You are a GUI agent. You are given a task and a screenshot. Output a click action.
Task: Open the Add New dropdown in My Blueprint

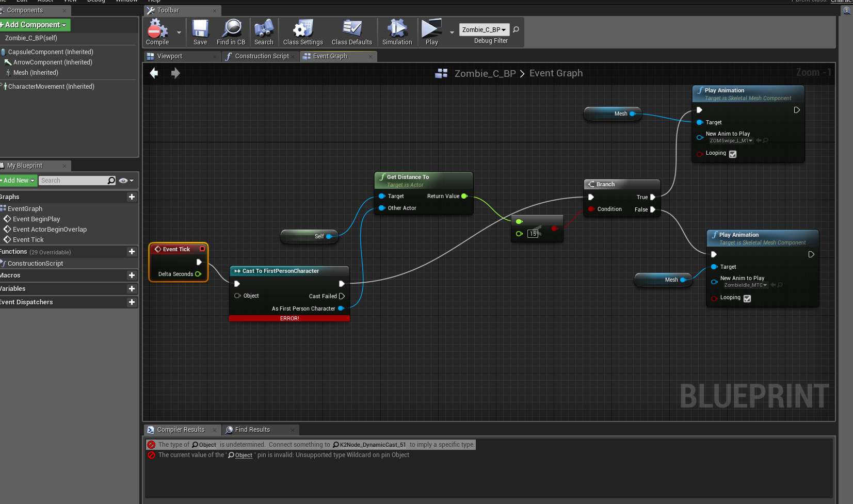tap(18, 181)
